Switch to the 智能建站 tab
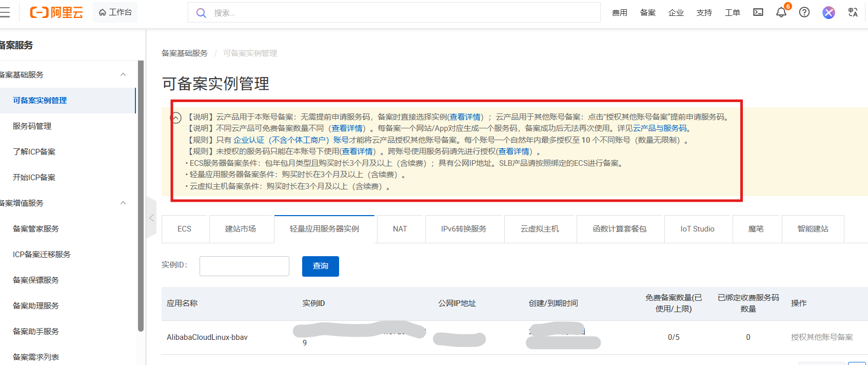This screenshot has width=868, height=365. [x=813, y=229]
